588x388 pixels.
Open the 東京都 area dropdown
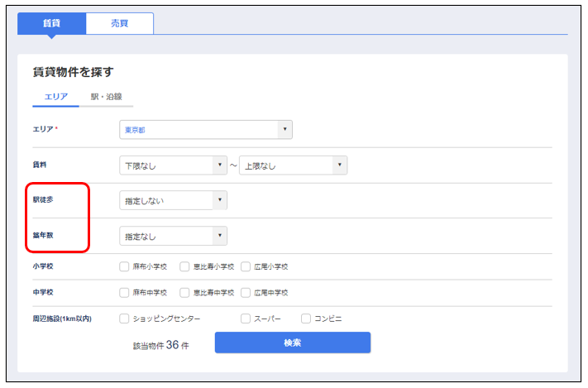(x=206, y=130)
